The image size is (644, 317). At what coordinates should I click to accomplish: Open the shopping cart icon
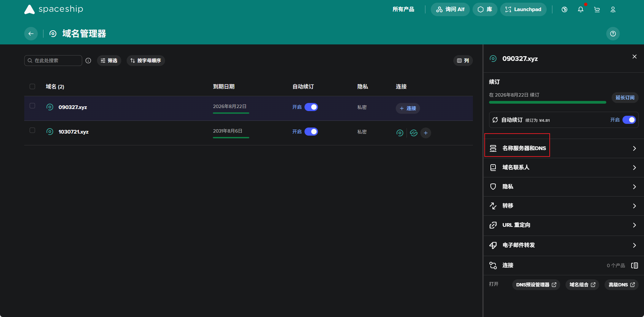point(597,9)
